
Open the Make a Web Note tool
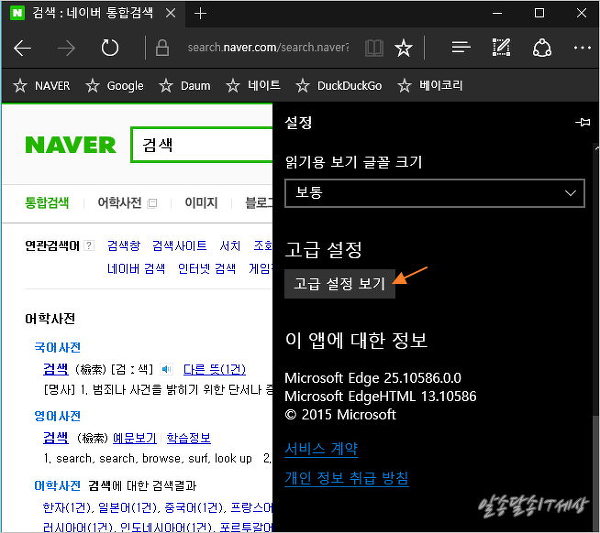point(501,48)
